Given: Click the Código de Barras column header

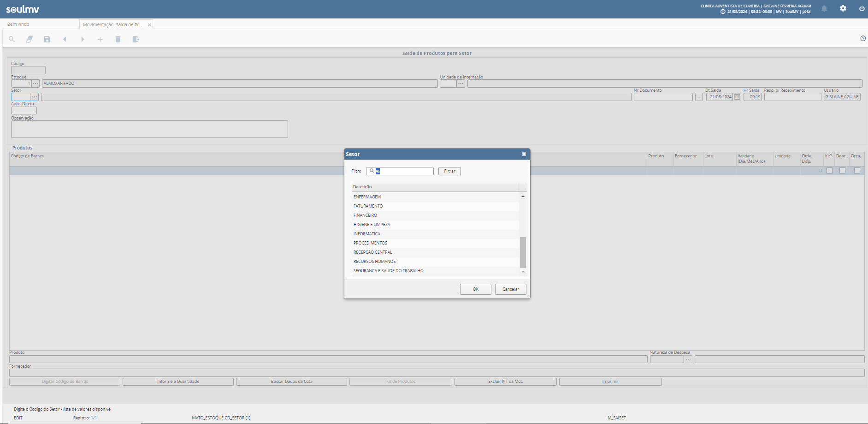Looking at the screenshot, I should tap(27, 156).
